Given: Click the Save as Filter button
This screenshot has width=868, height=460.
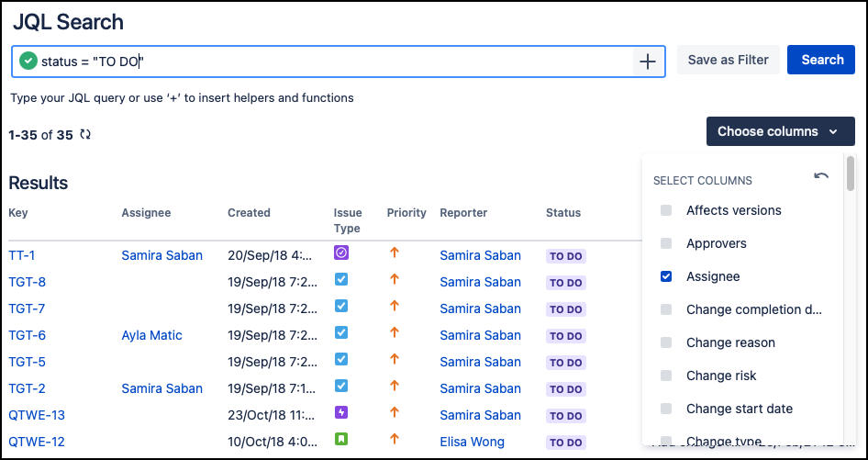Looking at the screenshot, I should (728, 60).
